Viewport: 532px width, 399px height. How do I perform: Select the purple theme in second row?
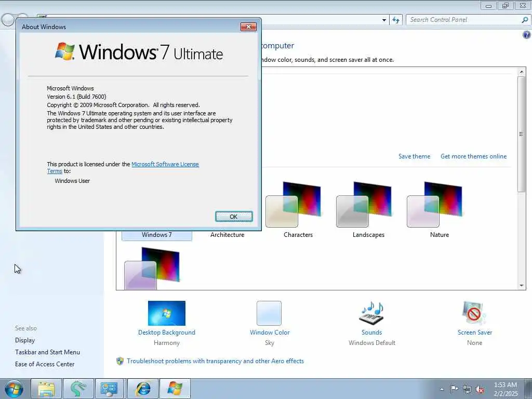coord(152,268)
